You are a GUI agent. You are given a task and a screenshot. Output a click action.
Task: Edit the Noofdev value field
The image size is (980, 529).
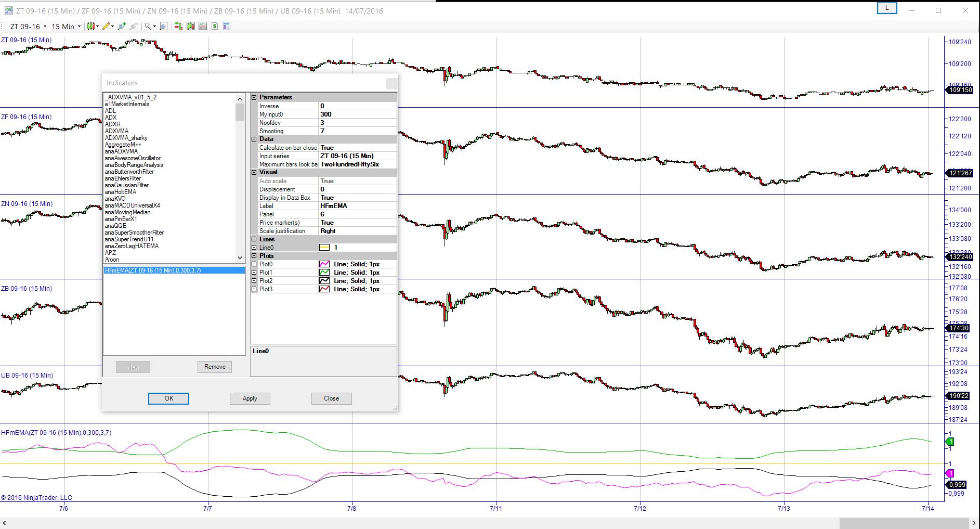[x=357, y=123]
